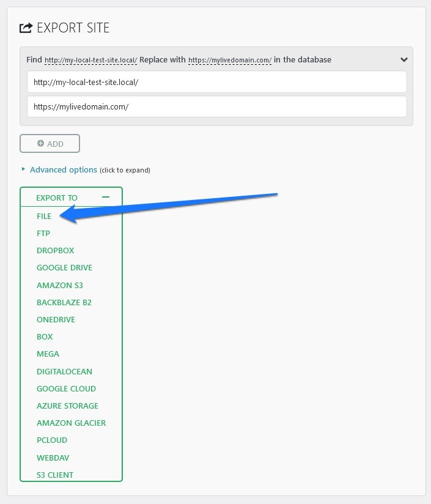Click the Export Site share icon
Viewport: 431px width, 504px height.
pyautogui.click(x=26, y=28)
